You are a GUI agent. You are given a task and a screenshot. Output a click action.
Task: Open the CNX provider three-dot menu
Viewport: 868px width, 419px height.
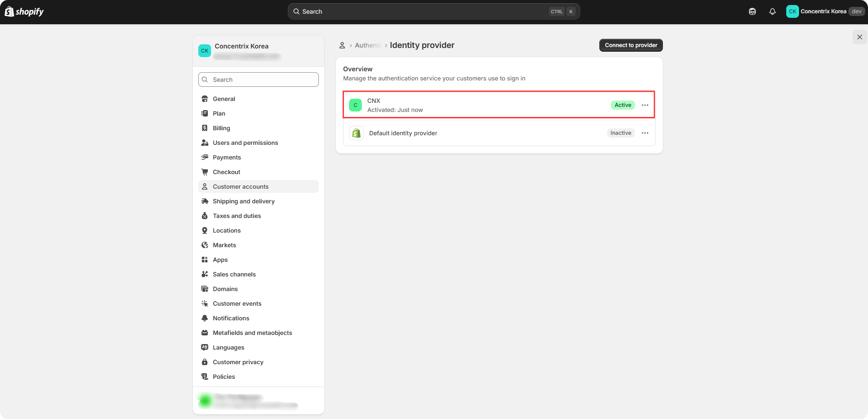(645, 105)
